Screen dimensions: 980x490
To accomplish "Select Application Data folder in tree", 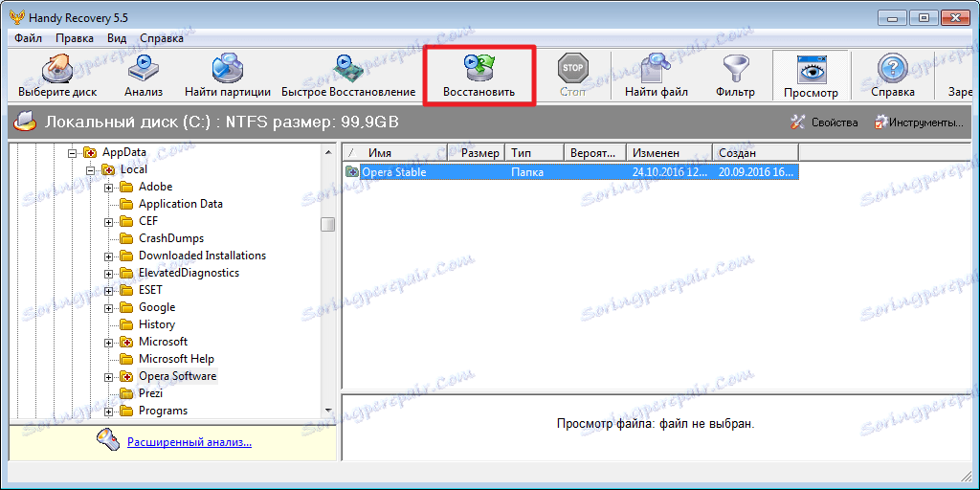I will pos(181,204).
